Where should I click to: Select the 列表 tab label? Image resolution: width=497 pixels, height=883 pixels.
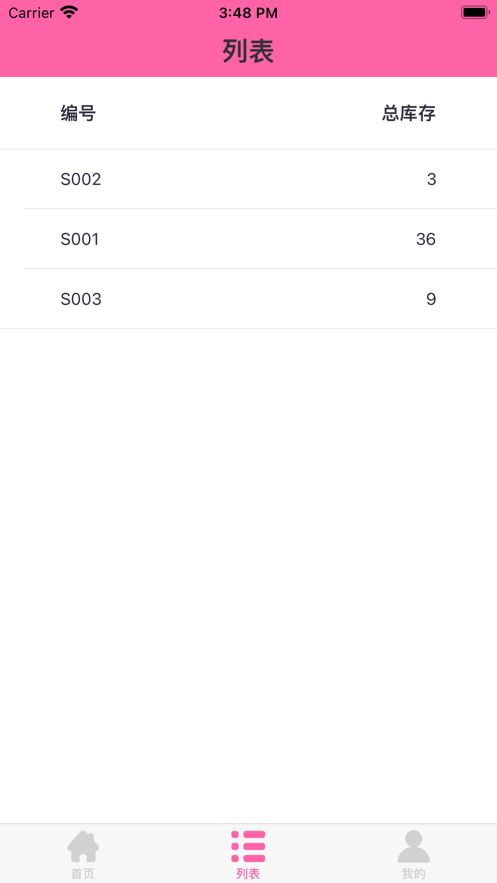[x=248, y=873]
